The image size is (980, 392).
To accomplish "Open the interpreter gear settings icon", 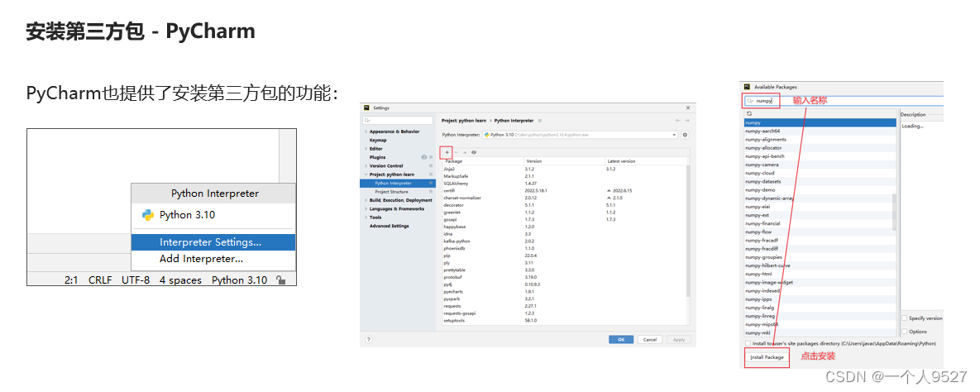I will pyautogui.click(x=685, y=135).
